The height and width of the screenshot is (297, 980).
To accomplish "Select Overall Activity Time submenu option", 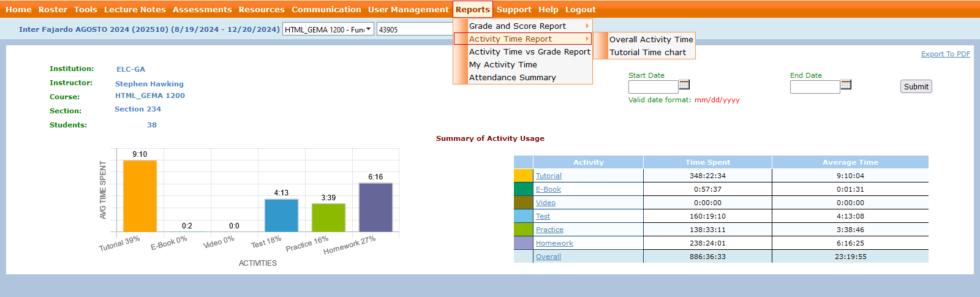I will click(x=650, y=39).
